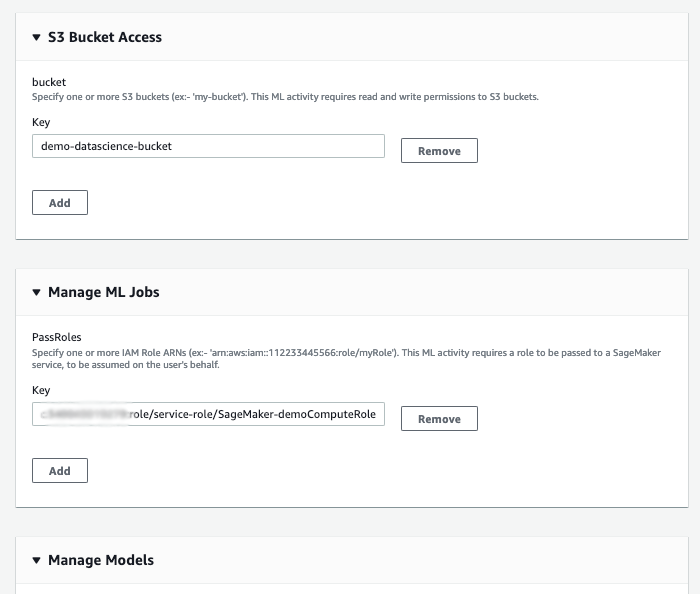Focus the demo-datascience-bucket key field
700x594 pixels.
click(208, 146)
